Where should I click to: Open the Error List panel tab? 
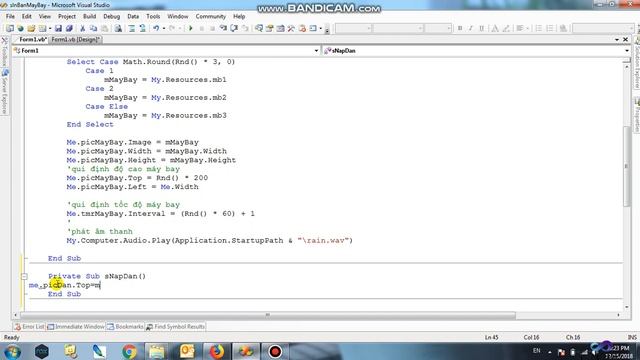29,327
